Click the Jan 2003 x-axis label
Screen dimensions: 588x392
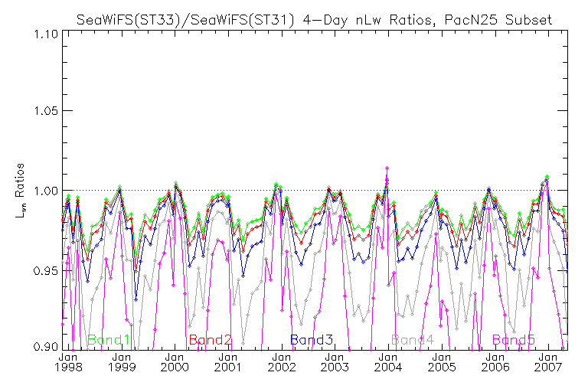pyautogui.click(x=335, y=362)
